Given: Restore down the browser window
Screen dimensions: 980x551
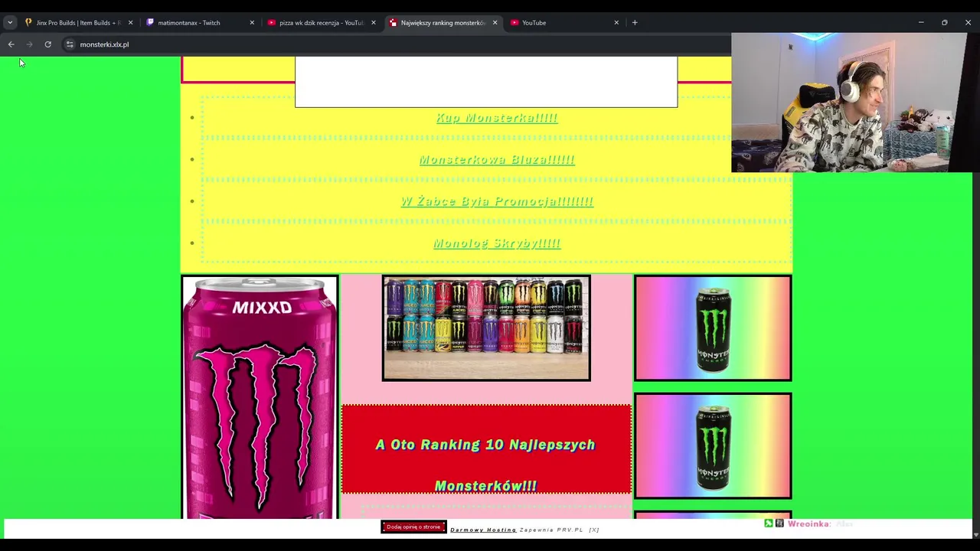Looking at the screenshot, I should pyautogui.click(x=944, y=23).
